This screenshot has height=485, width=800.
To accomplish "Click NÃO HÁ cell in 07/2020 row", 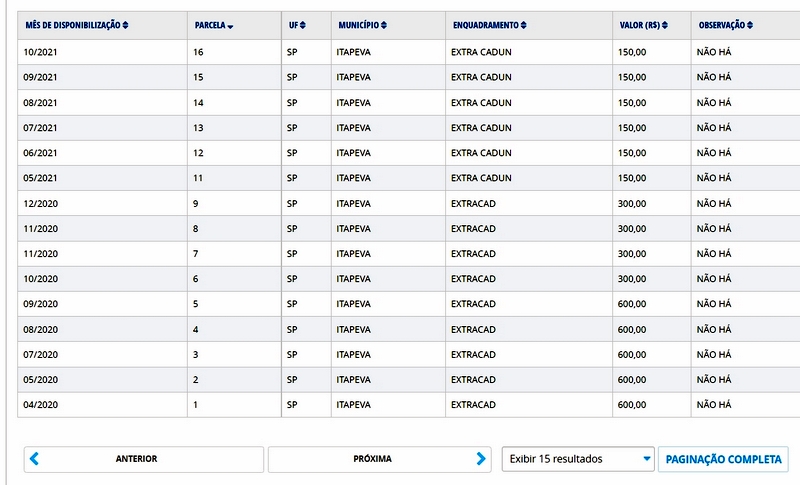I will (714, 354).
